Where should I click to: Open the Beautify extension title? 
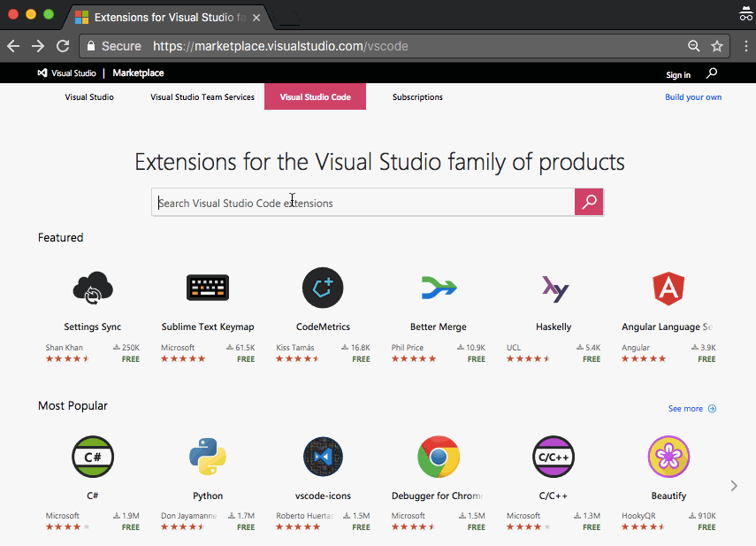[x=668, y=496]
